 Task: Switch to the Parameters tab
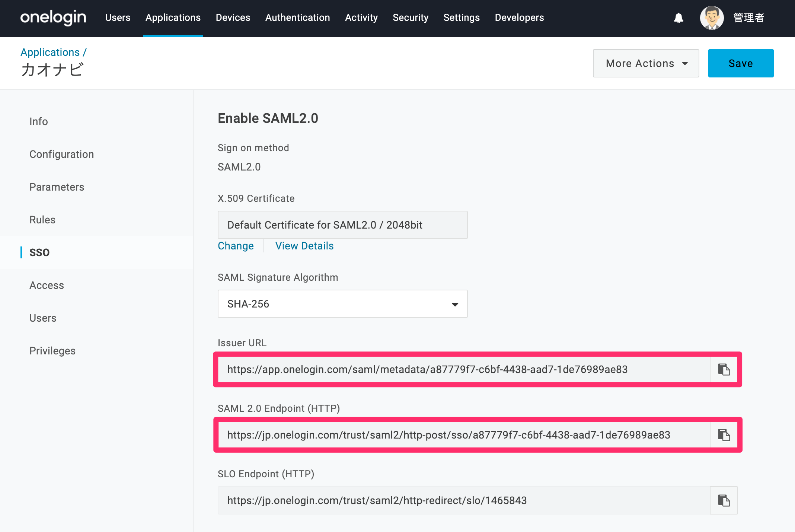point(57,187)
